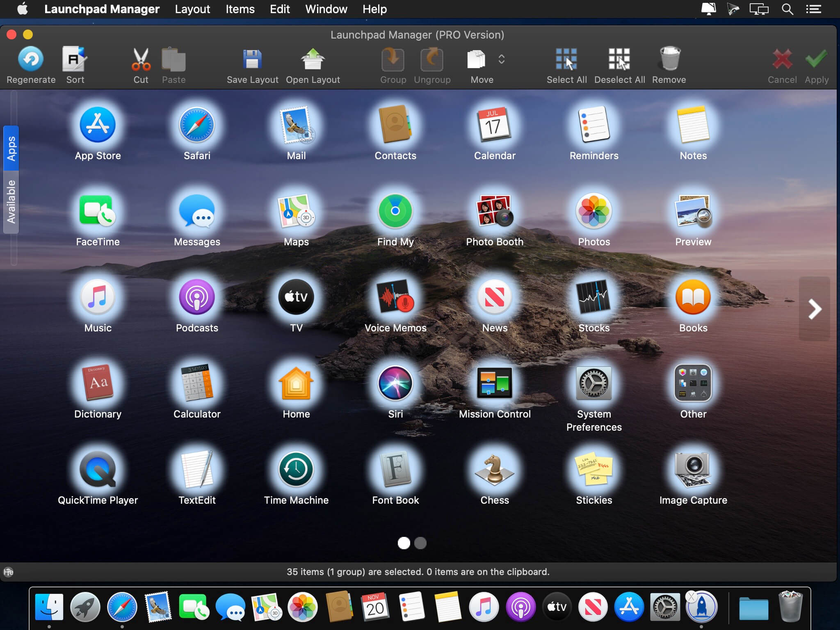Screen dimensions: 840x630
Task: Click the Deselect All button
Action: tap(619, 64)
